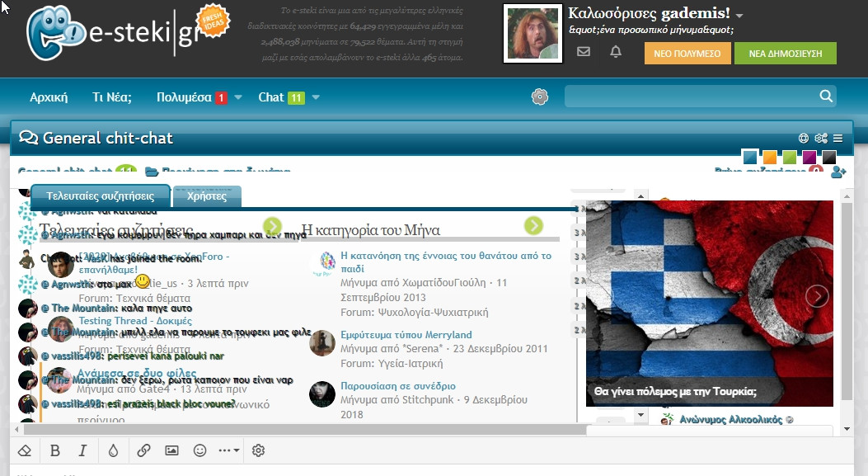Switch to the Τελευταίες συζητήσεις tab

(x=101, y=196)
